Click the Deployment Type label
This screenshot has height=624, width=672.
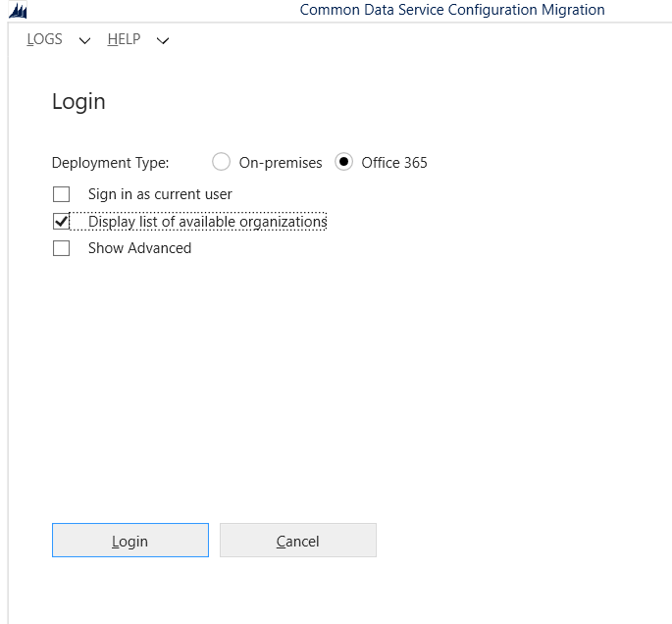click(110, 163)
